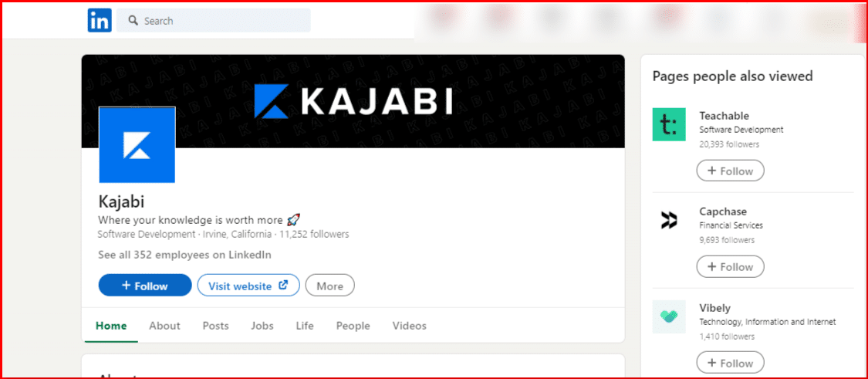Click the LinkedIn logo icon
The width and height of the screenshot is (868, 379).
tap(100, 21)
